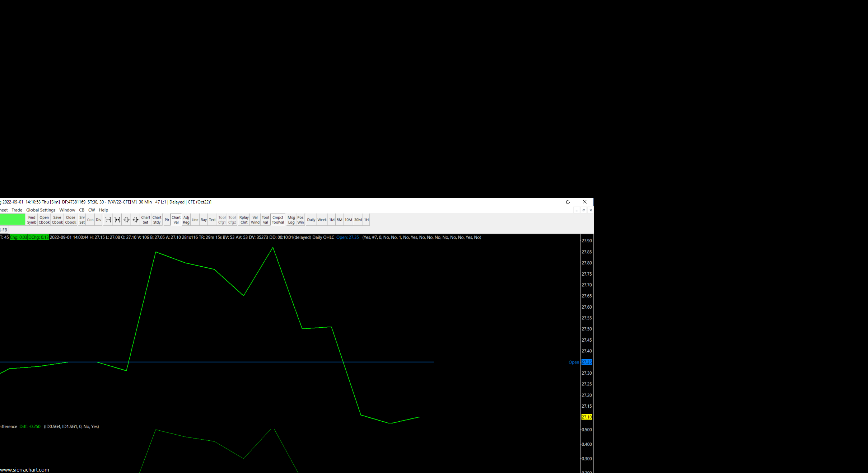The height and width of the screenshot is (473, 868).
Task: Open the Global Settings menu
Action: click(x=41, y=210)
